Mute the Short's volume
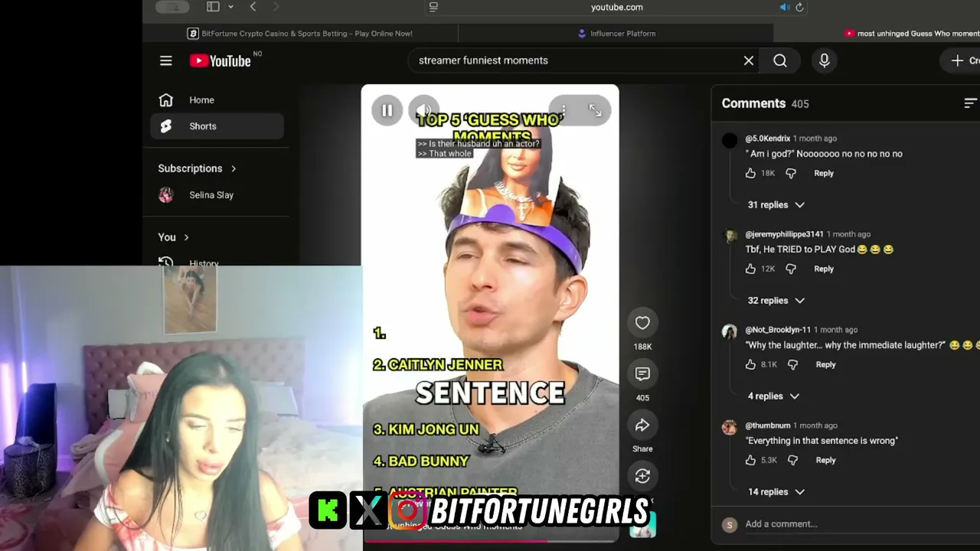Viewport: 980px width, 551px height. (423, 111)
